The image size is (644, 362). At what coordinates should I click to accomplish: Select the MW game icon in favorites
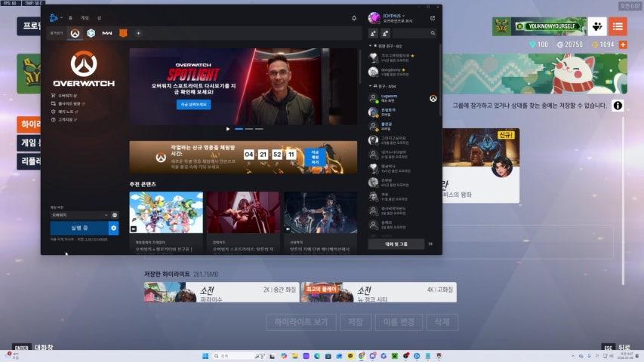107,33
